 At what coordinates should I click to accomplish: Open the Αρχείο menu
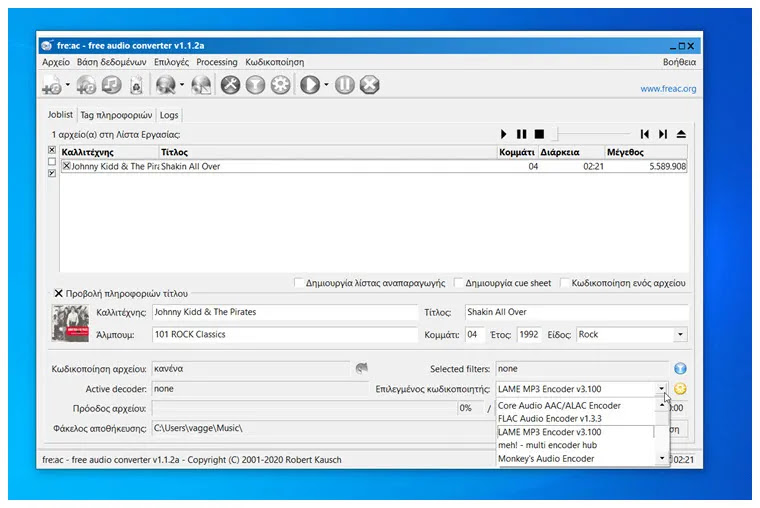click(56, 62)
